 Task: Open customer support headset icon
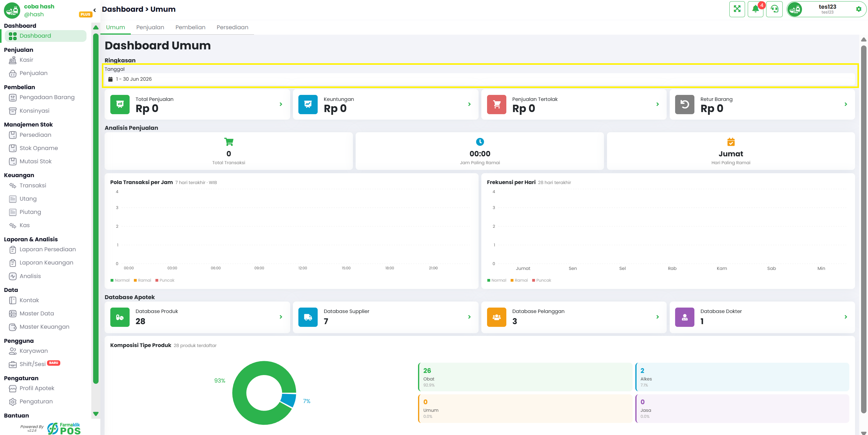click(x=774, y=9)
